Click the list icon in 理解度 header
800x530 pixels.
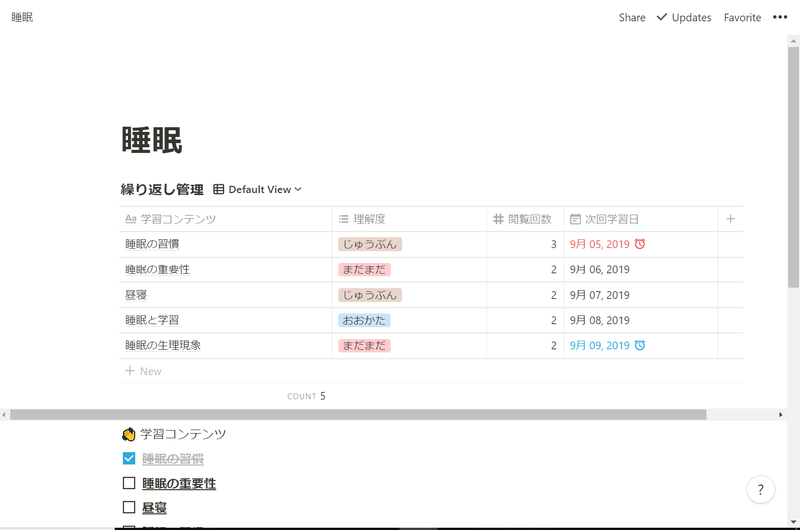click(343, 219)
